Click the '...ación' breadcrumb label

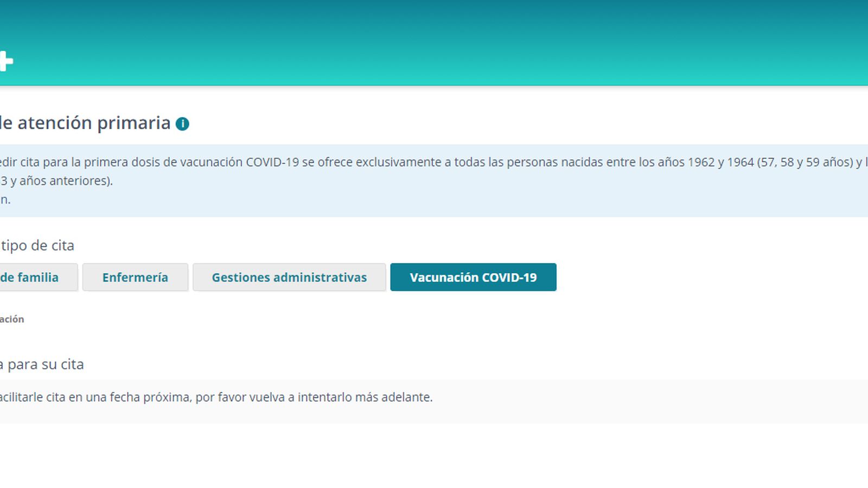point(12,319)
